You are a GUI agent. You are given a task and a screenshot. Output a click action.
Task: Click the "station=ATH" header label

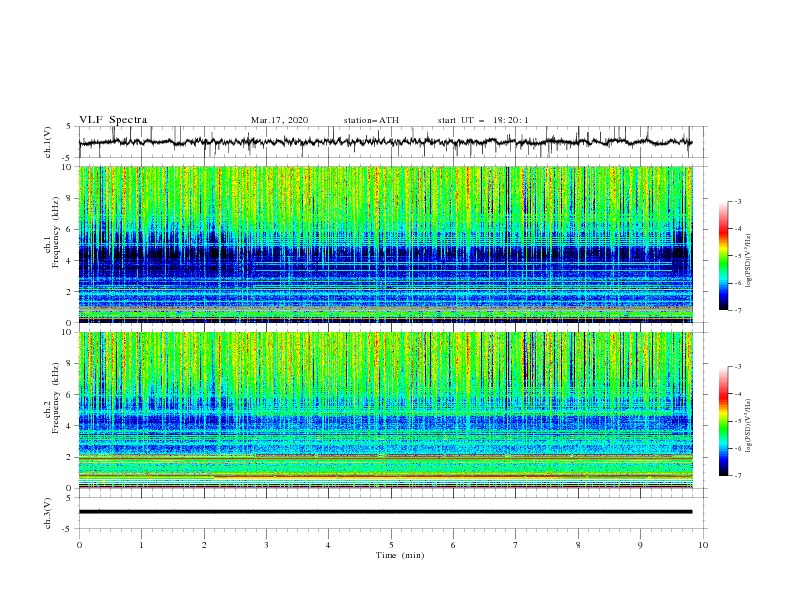tap(371, 120)
